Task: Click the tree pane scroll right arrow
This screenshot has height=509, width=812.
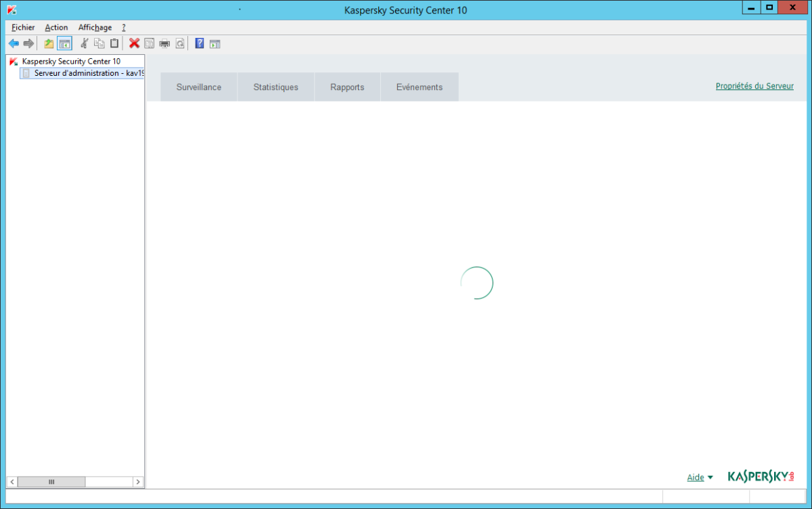Action: 137,482
